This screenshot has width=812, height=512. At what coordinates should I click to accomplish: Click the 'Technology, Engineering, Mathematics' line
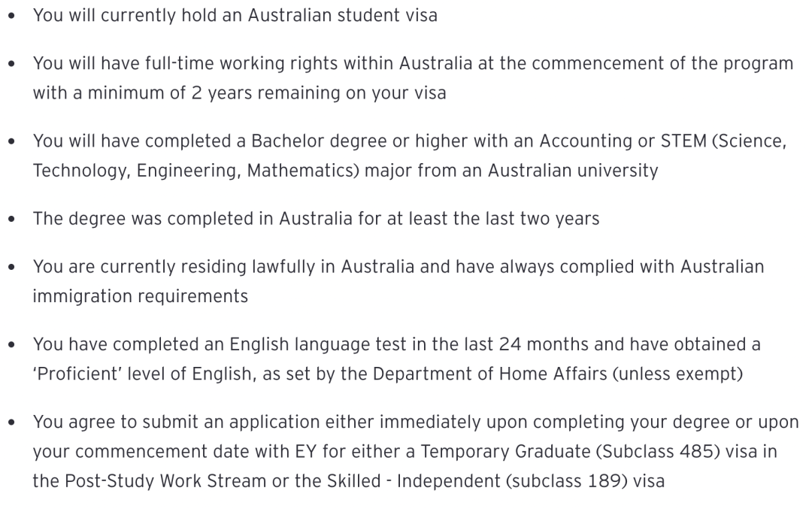[345, 171]
